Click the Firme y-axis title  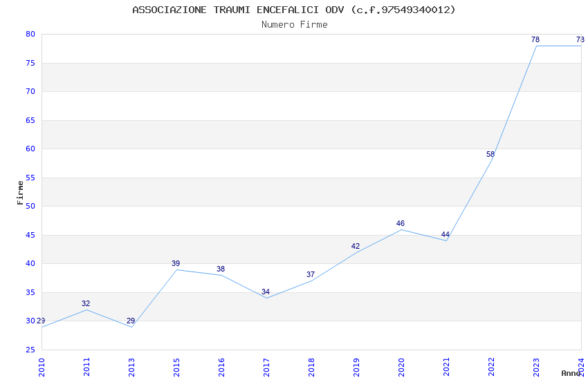click(x=20, y=193)
